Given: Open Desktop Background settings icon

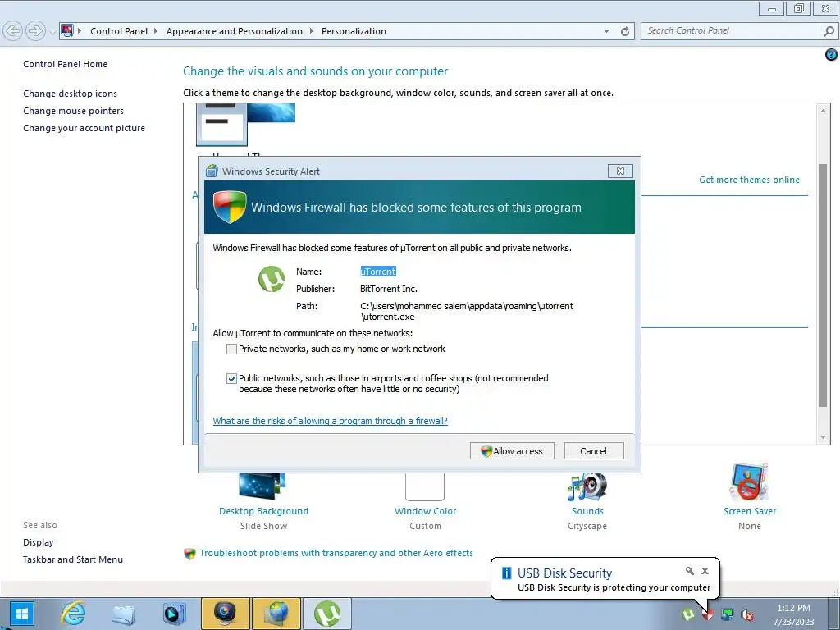Looking at the screenshot, I should pos(262,486).
